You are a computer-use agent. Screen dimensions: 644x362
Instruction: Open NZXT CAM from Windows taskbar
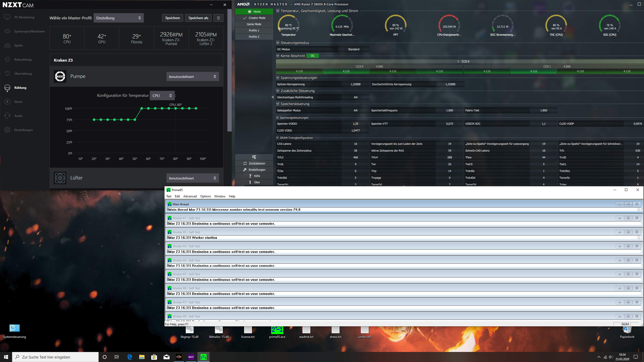click(191, 357)
